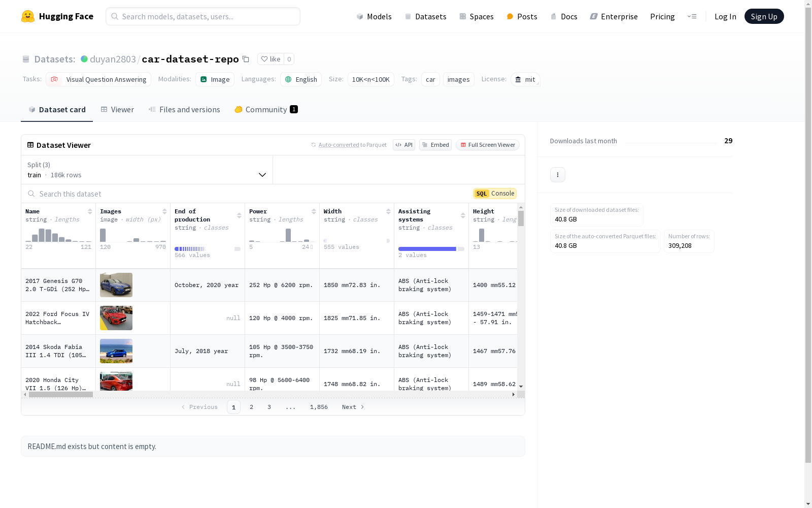The width and height of the screenshot is (812, 508).
Task: Go to page 3 of the dataset
Action: point(269,407)
